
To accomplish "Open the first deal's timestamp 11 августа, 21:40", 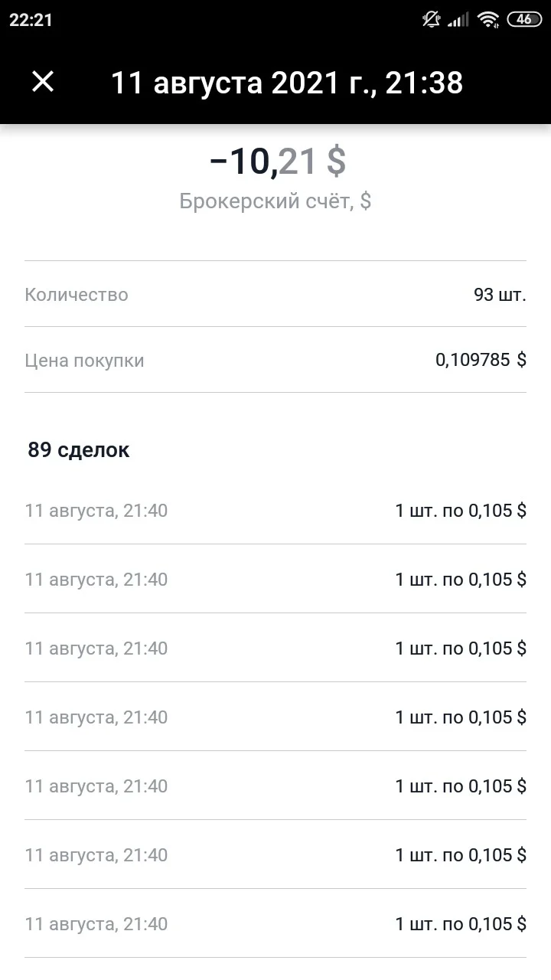I will coord(96,511).
